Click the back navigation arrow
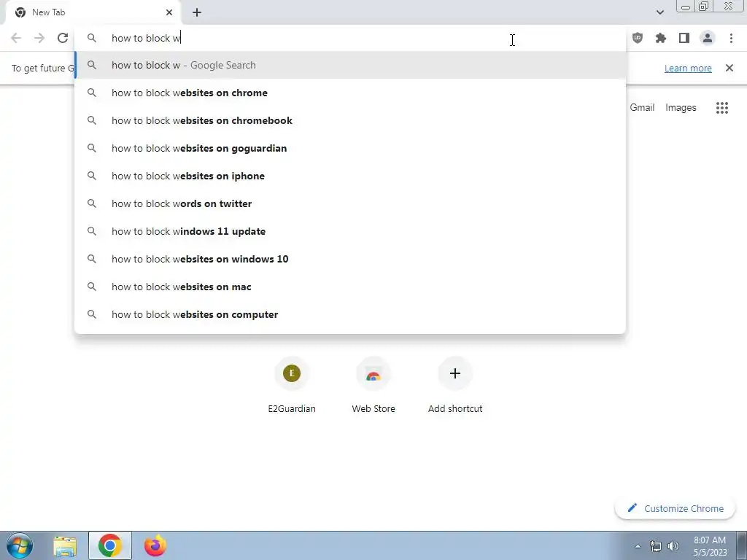 pos(16,38)
